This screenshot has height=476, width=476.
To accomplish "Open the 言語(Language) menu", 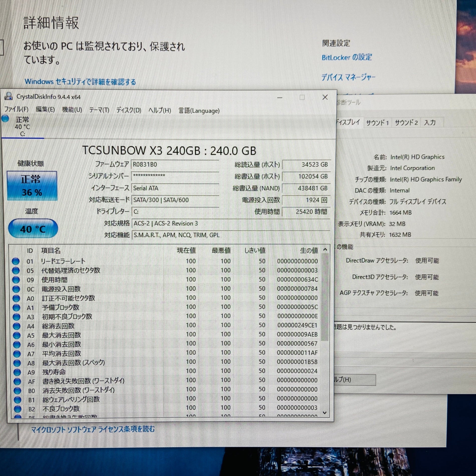I will 199,111.
